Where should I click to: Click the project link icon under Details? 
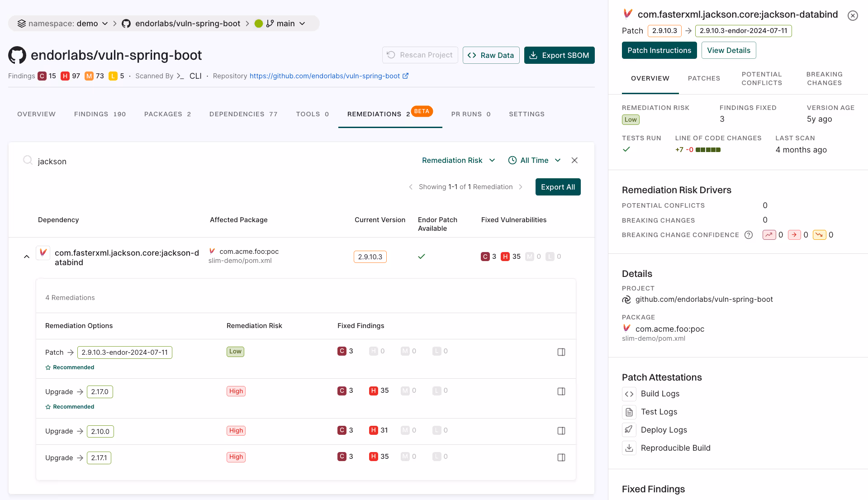(626, 300)
